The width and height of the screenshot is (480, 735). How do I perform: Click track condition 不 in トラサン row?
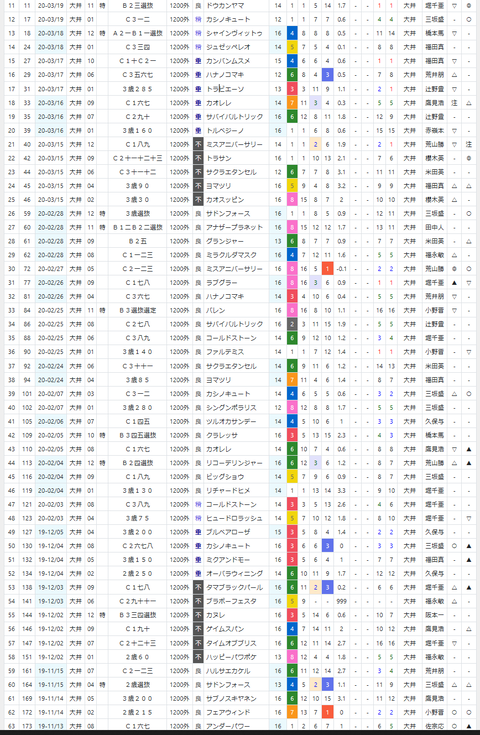(198, 158)
